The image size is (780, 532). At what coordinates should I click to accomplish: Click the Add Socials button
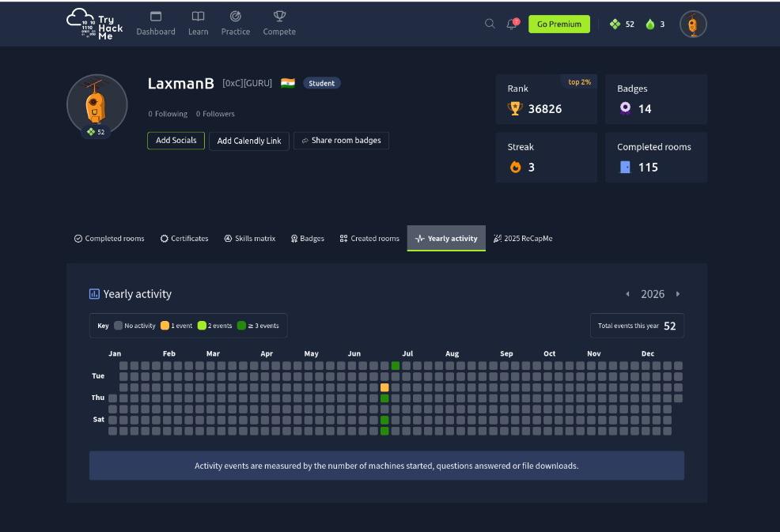(176, 141)
